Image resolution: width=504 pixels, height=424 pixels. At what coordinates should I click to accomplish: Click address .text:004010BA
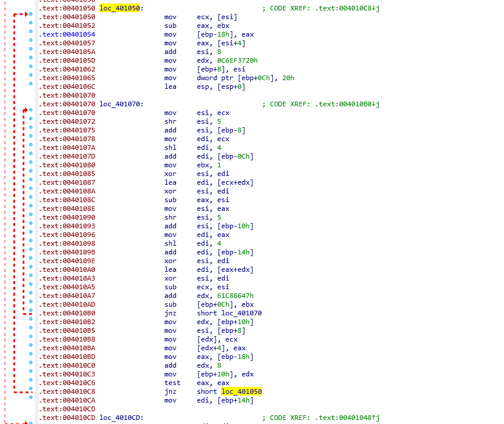tap(67, 348)
